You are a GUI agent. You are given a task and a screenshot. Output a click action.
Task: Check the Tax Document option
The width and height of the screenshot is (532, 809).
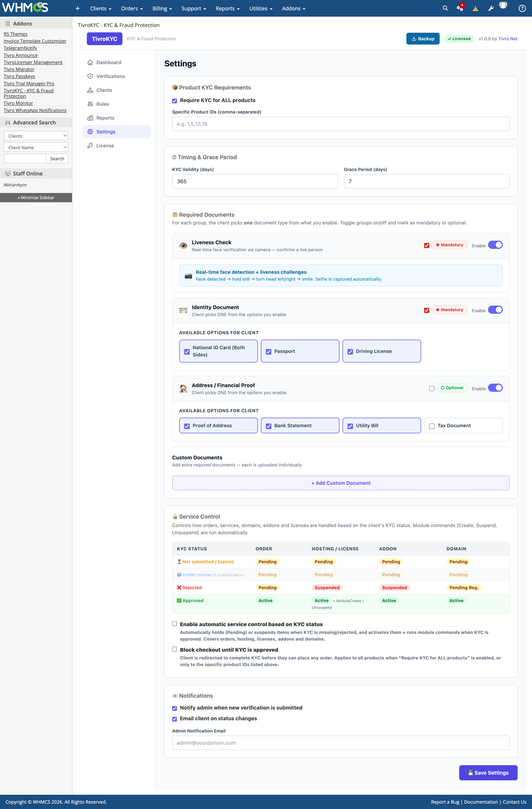pos(432,426)
